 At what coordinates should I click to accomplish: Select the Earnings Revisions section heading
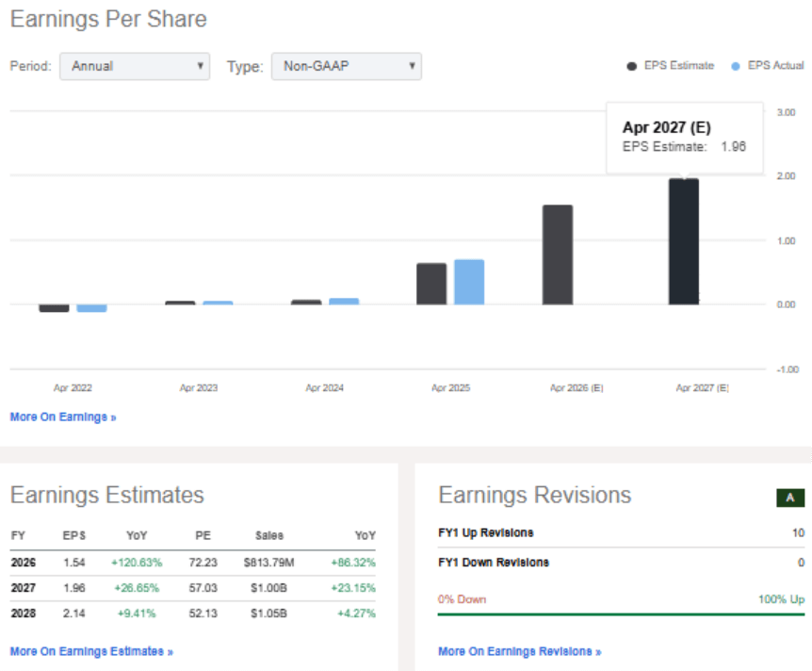pos(534,495)
